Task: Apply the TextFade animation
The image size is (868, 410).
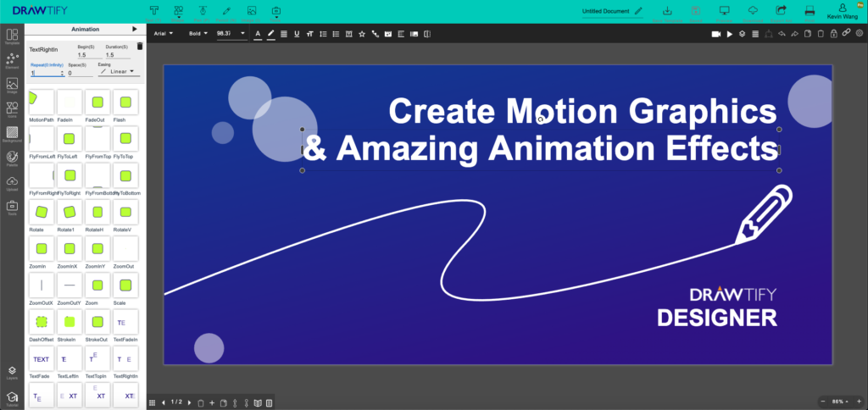Action: pos(42,359)
